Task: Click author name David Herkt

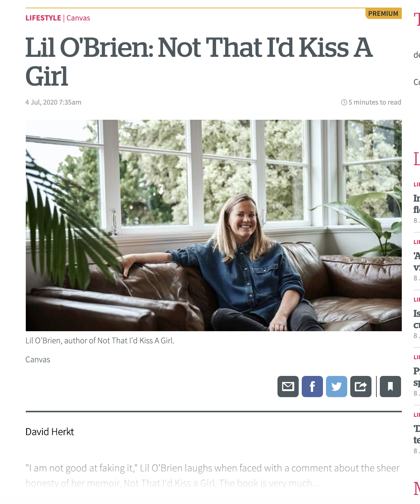Action: (50, 432)
